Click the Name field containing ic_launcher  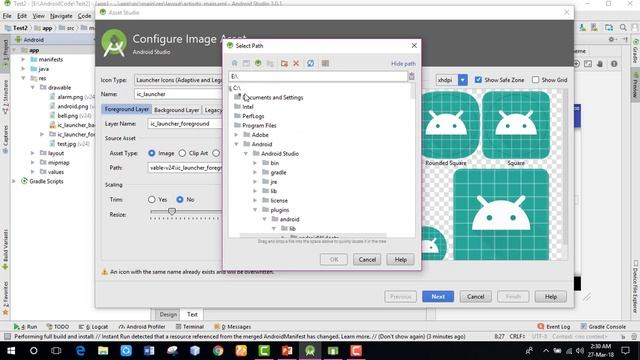(x=179, y=94)
